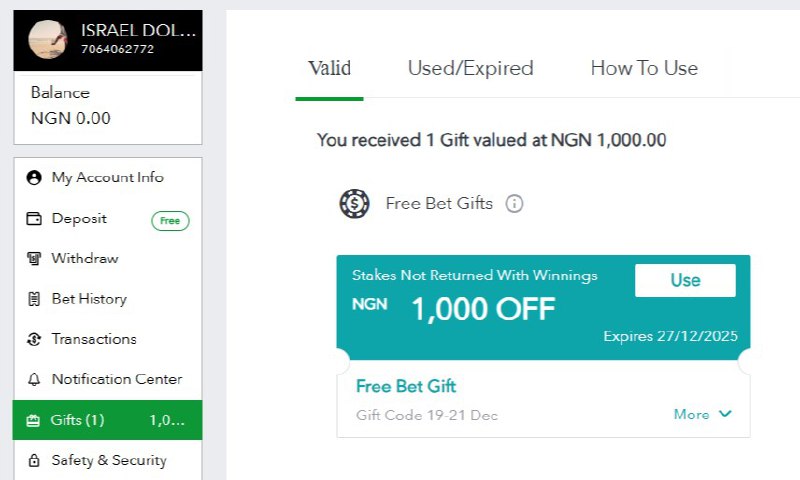Screen dimensions: 800x480
Task: Click the green Free deposit badge
Action: pos(170,220)
